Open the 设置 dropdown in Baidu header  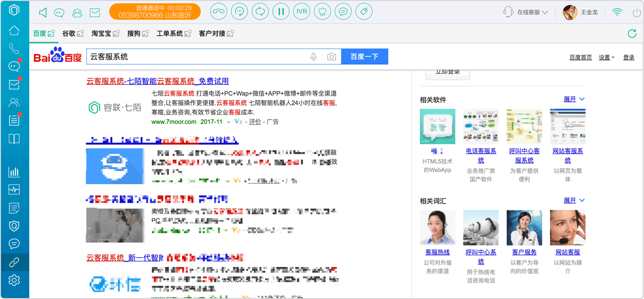pos(607,57)
